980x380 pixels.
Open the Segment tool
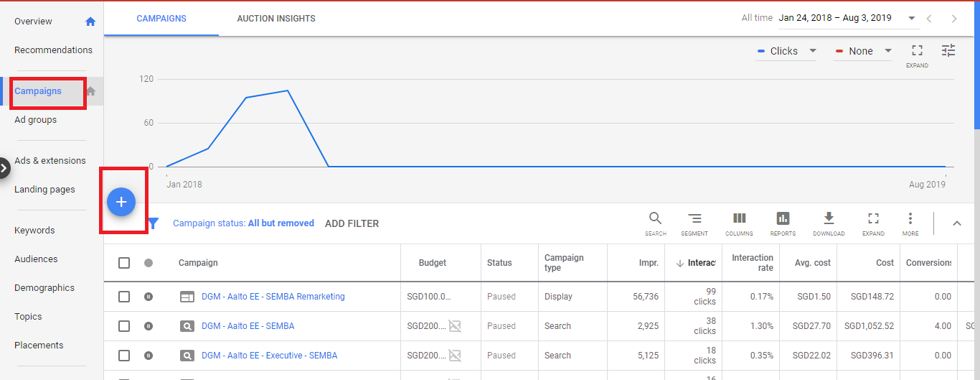point(694,223)
